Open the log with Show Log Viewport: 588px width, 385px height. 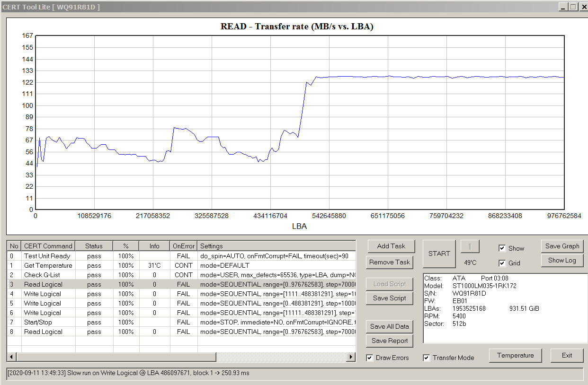pos(562,260)
